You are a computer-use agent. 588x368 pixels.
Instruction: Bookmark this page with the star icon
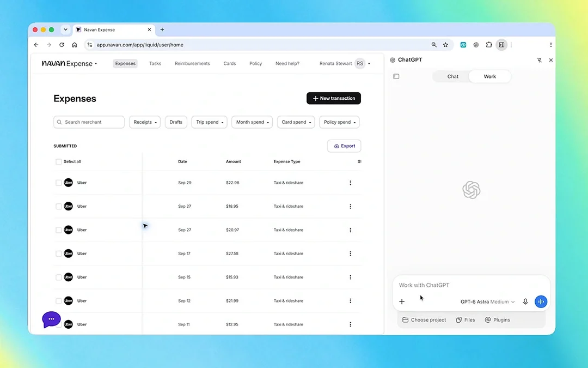445,45
